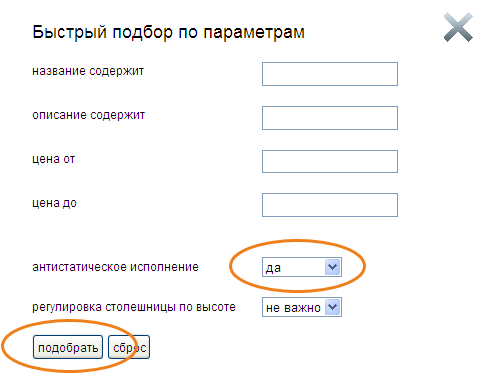Click the название содержит text field
Viewport: 495px width, 385px height.
tap(330, 74)
